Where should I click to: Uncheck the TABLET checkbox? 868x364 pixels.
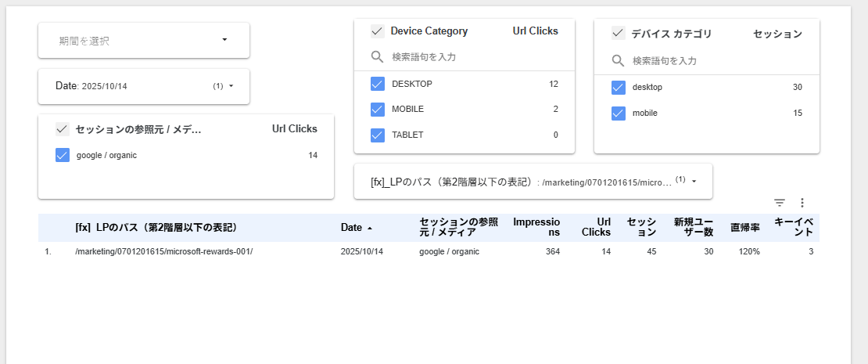pyautogui.click(x=378, y=135)
